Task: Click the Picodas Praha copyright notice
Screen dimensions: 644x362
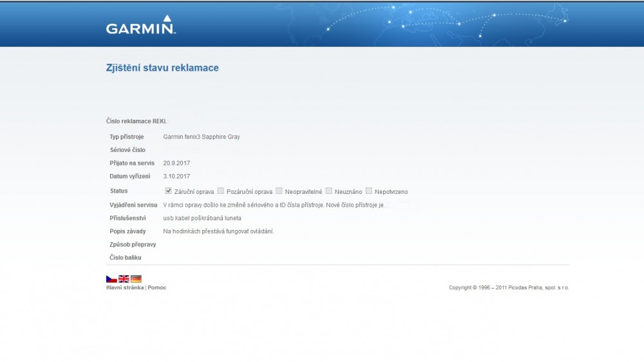Action: (509, 288)
